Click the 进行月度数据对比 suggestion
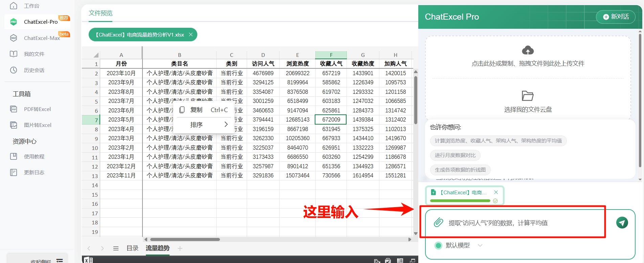Screen dimensions: 644x263 tap(455, 155)
